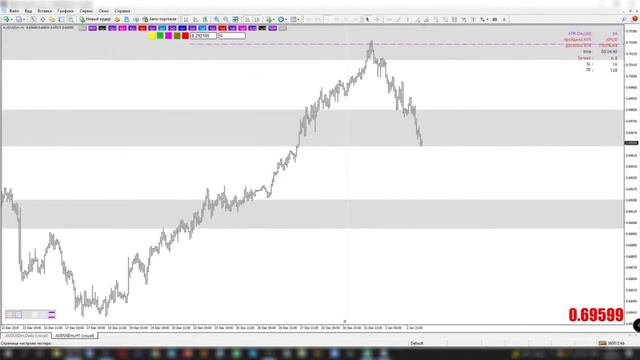The height and width of the screenshot is (360, 640).
Task: Toggle chart auto scroll
Action: [247, 19]
